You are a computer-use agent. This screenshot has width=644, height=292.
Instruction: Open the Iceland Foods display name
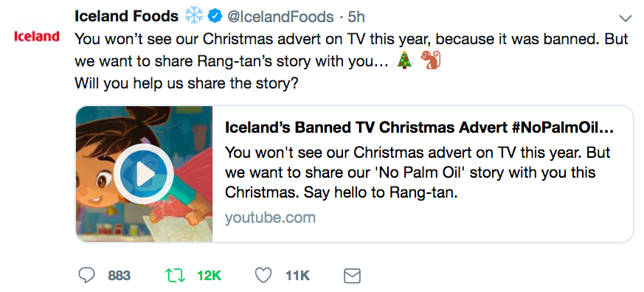(126, 16)
